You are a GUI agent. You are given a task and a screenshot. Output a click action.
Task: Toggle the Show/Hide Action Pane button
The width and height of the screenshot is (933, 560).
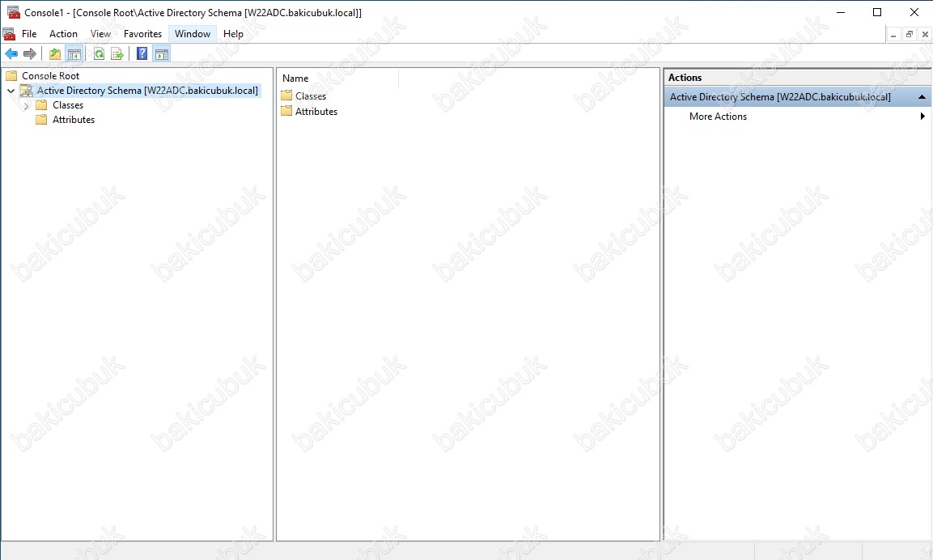pos(161,54)
